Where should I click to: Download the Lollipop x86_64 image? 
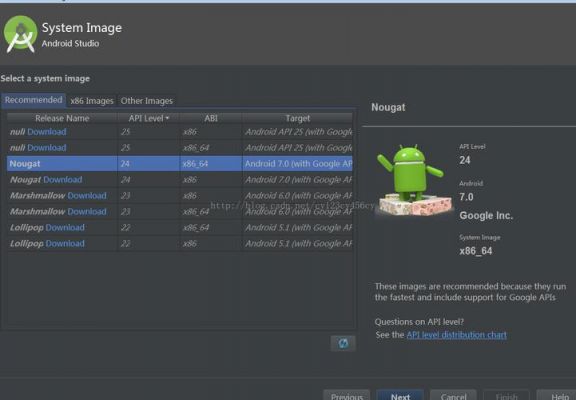click(x=65, y=228)
